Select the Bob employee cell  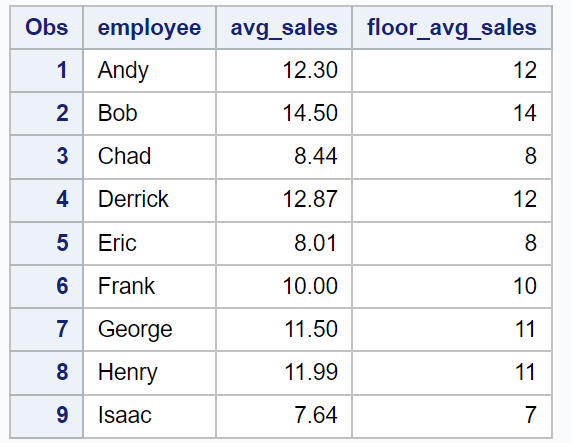[x=149, y=113]
